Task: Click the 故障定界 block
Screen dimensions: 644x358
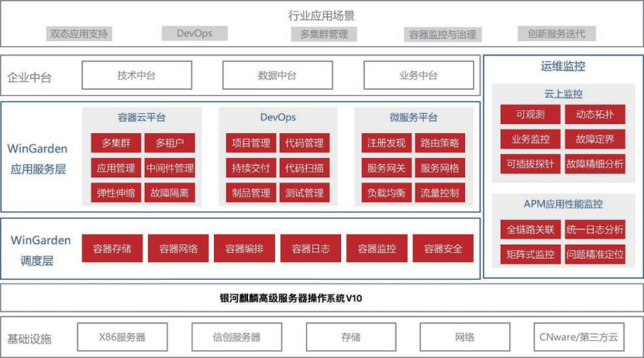Action: (595, 139)
